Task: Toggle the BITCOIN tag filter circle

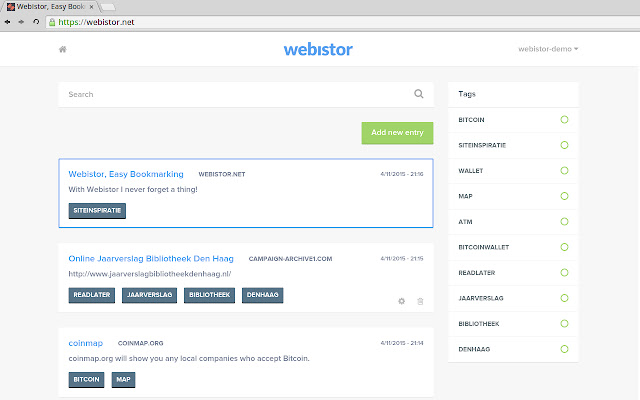Action: coord(564,120)
